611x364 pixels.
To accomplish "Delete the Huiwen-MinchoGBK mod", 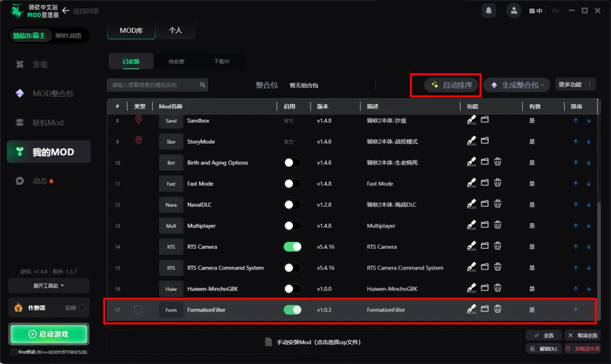I will 498,288.
